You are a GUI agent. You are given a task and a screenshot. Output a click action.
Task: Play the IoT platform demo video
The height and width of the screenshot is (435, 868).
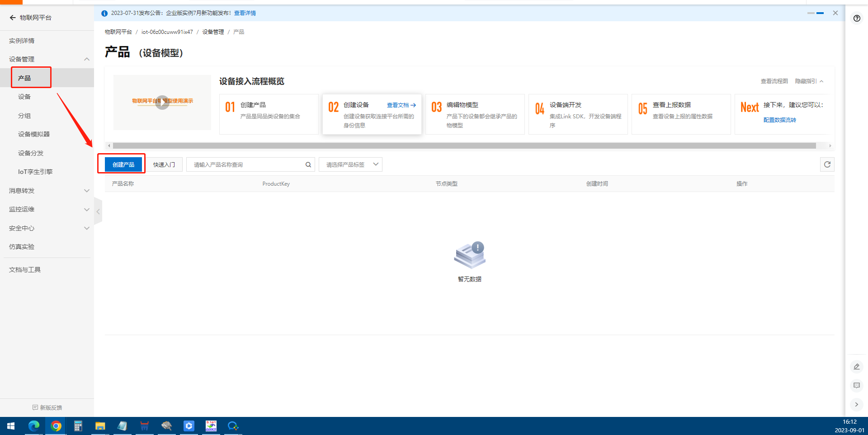click(162, 102)
